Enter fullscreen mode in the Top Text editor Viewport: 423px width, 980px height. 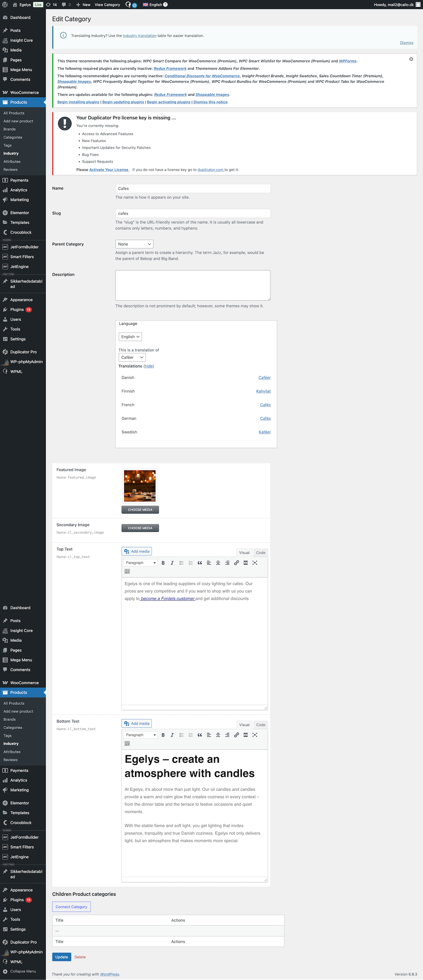tap(255, 563)
